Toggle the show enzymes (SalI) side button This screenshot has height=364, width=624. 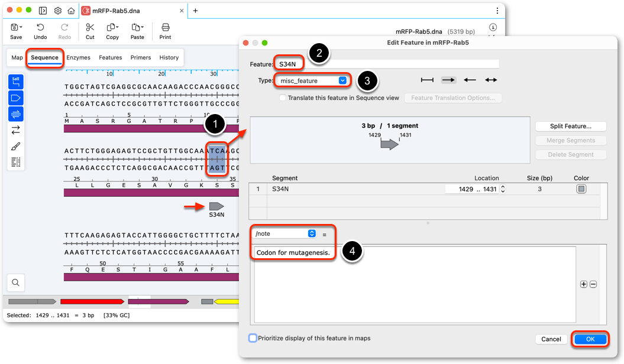16,82
